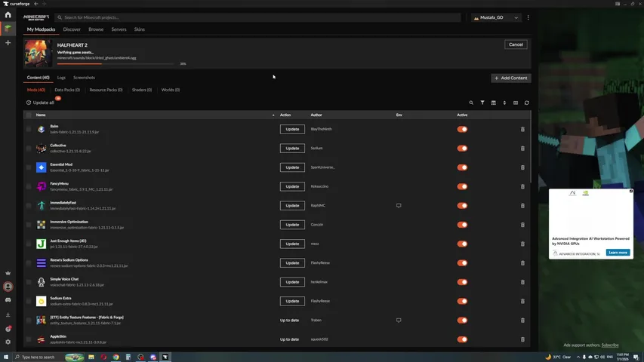Delete the Balm mod with trash icon

(522, 129)
